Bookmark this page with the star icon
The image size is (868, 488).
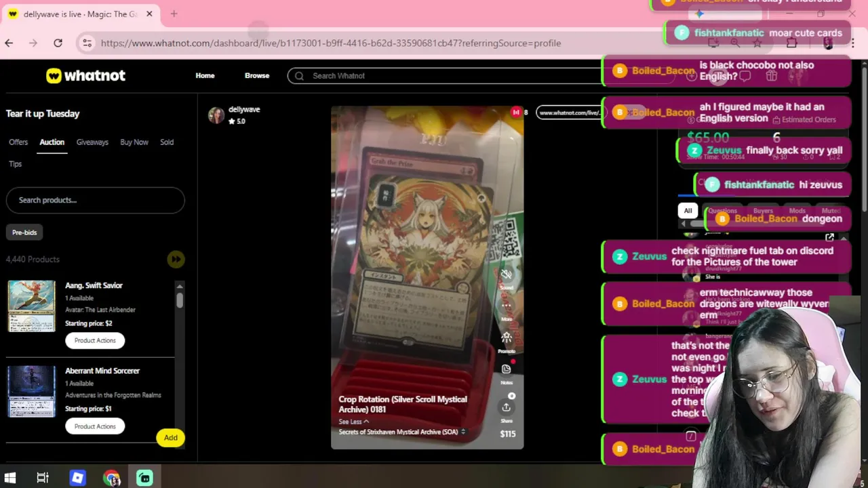coord(757,43)
